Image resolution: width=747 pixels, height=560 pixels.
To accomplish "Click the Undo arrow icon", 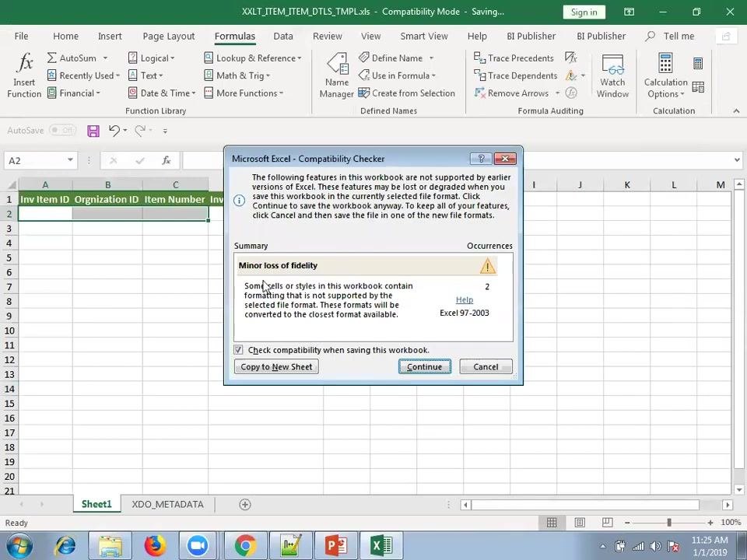I will (x=114, y=130).
